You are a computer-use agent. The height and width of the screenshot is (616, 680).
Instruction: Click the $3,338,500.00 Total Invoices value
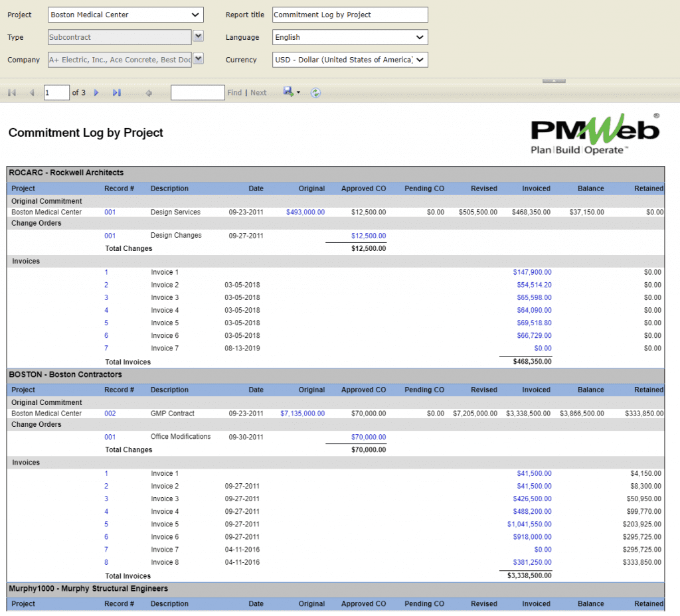(529, 576)
